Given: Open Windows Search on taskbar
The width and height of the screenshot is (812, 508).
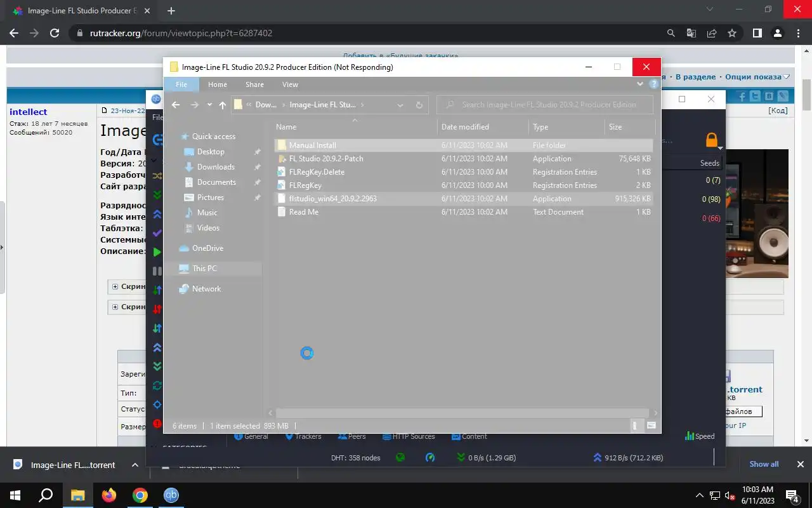Looking at the screenshot, I should (46, 495).
